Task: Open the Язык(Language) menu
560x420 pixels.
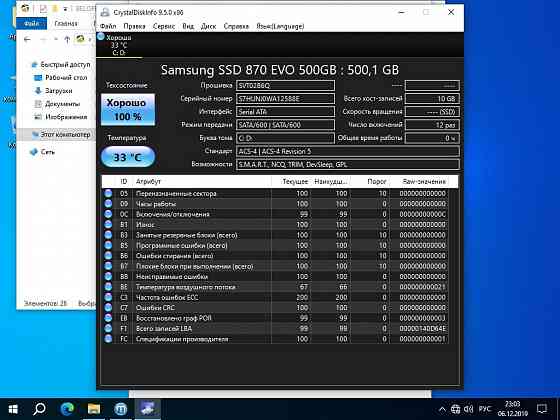Action: tap(280, 26)
